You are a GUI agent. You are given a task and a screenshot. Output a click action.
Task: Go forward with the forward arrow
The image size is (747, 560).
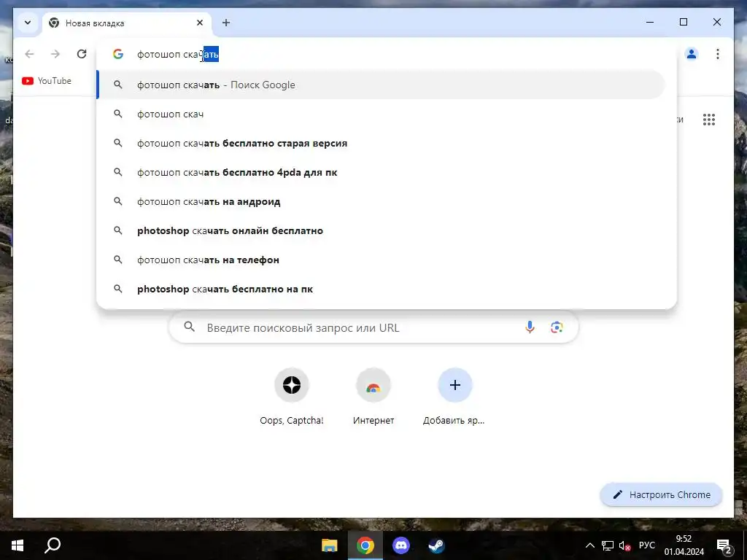click(x=55, y=54)
